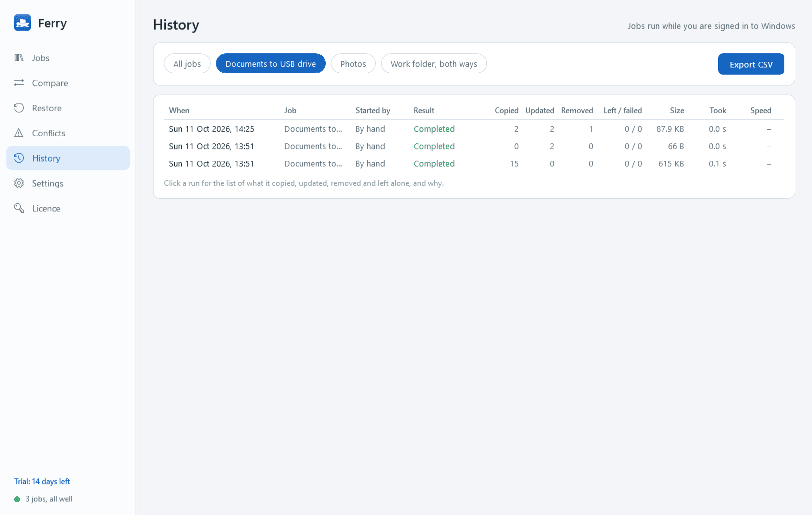Click the Conflicts warning triangle icon
The width and height of the screenshot is (812, 515).
pos(19,133)
